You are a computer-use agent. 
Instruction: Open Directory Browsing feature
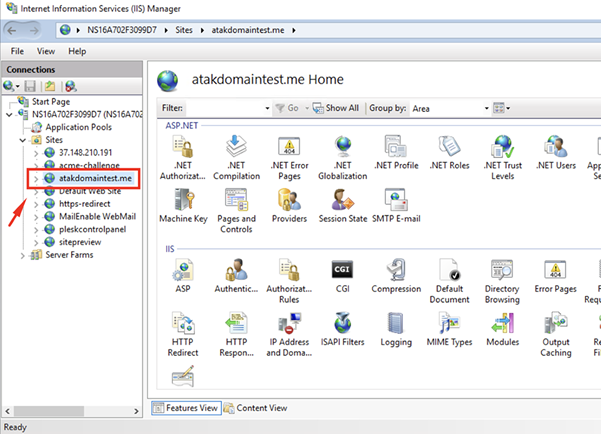coord(502,281)
